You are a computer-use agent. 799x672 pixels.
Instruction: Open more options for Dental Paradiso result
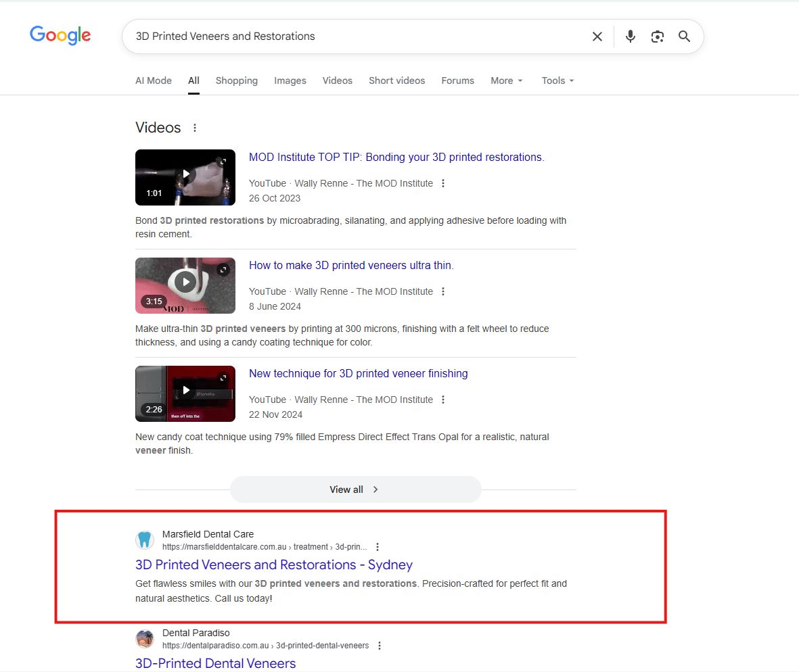click(380, 646)
